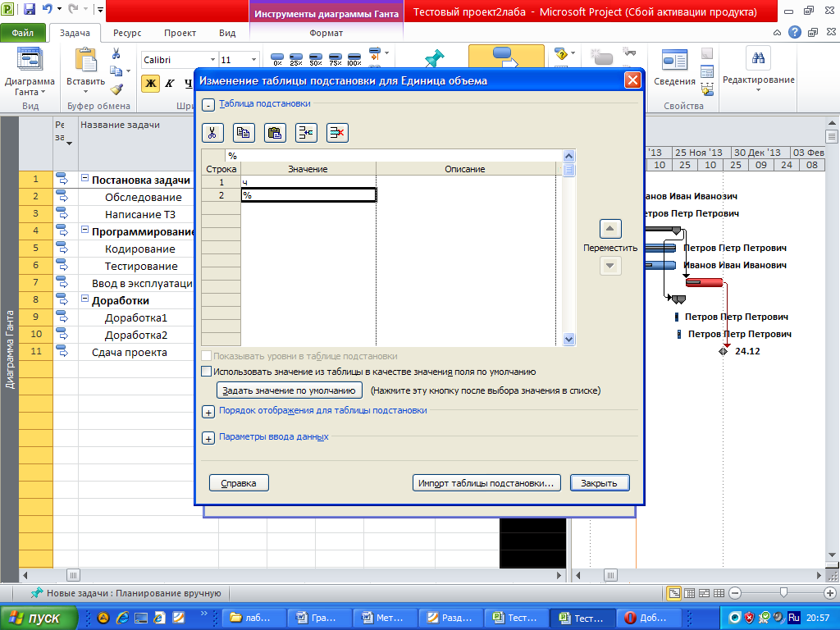Collapse Доработки summary task
This screenshot has width=840, height=630.
84,299
